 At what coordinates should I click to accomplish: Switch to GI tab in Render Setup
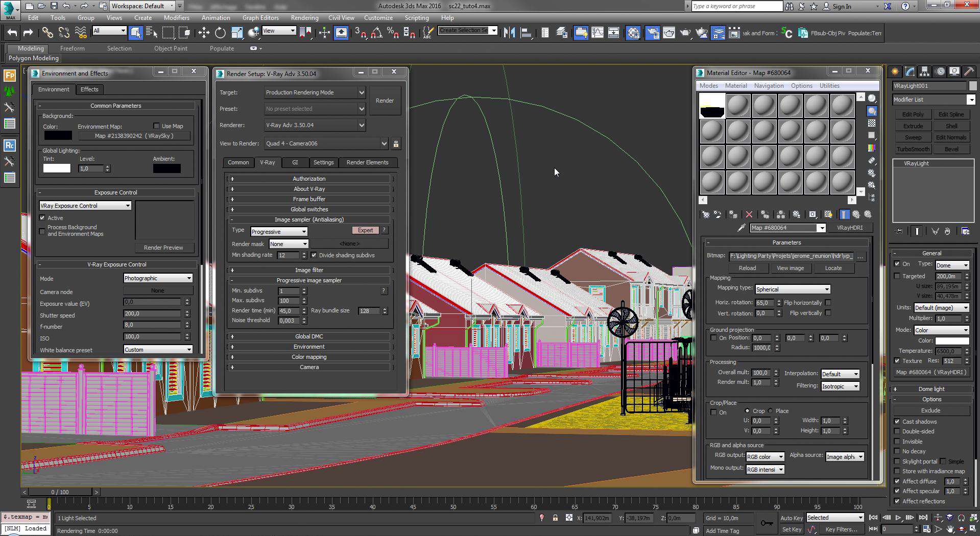295,162
